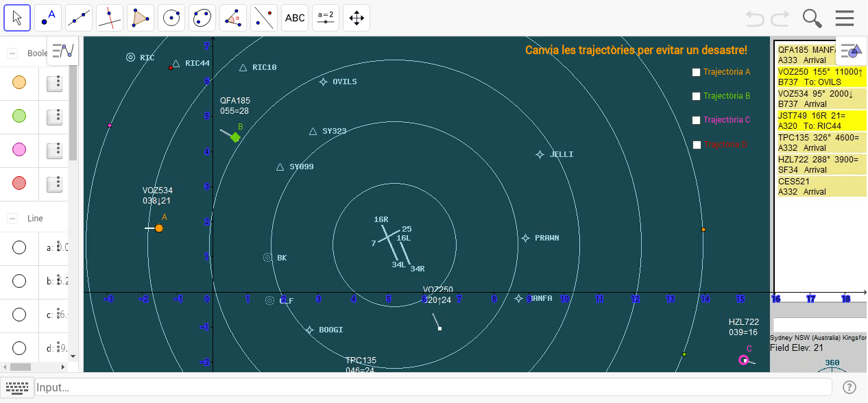
Task: Click the SY099 waypoint triangle
Action: pyautogui.click(x=280, y=167)
